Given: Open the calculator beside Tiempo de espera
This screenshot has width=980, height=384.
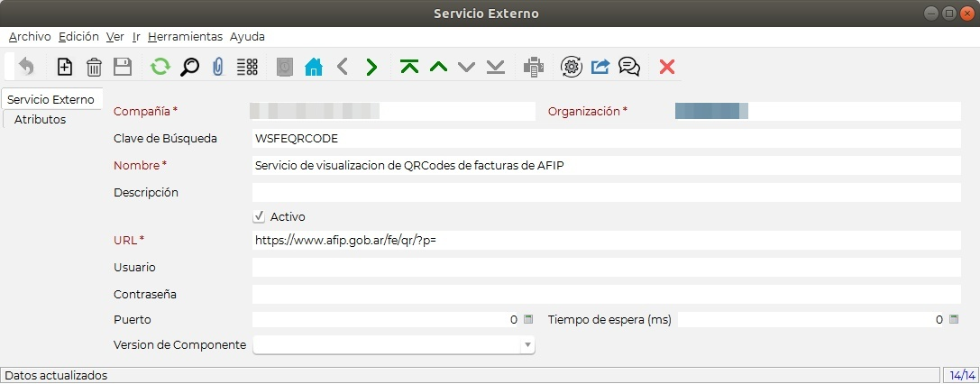Looking at the screenshot, I should pyautogui.click(x=953, y=319).
